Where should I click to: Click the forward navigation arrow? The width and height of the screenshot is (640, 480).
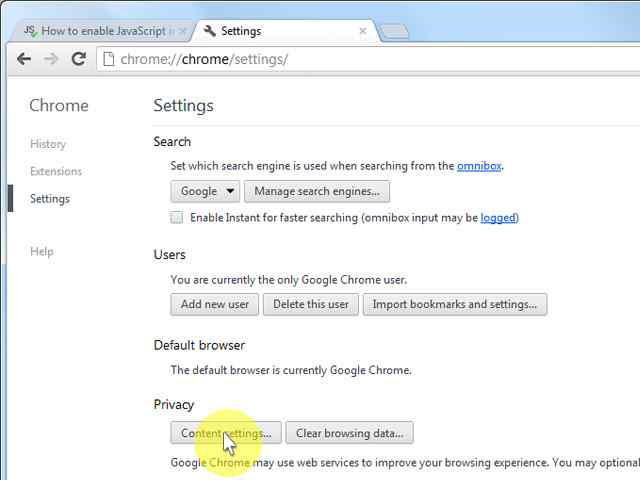(x=51, y=59)
